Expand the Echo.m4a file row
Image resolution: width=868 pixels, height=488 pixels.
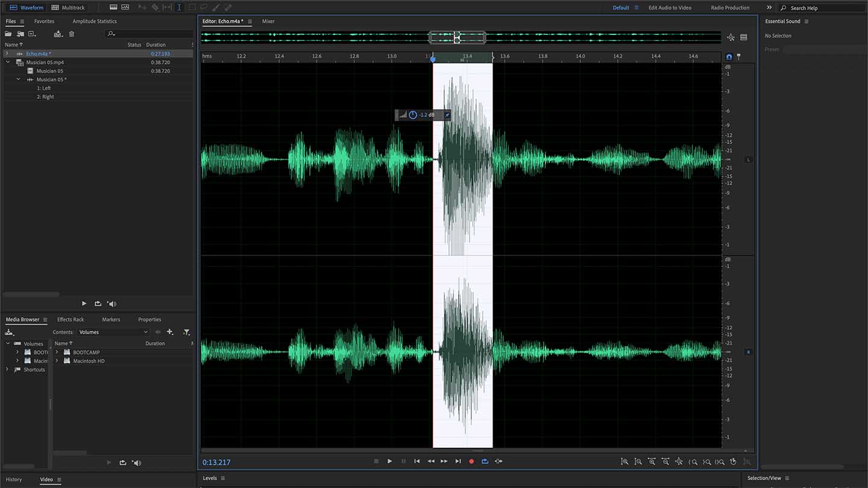point(7,54)
